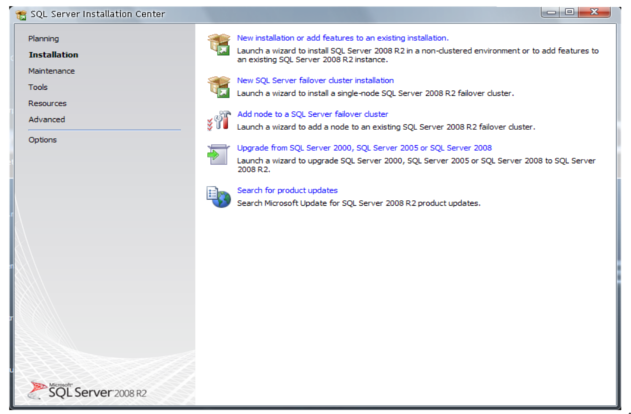Start New SQL Server failover cluster installation
Screen dimensions: 631x414
[x=315, y=80]
